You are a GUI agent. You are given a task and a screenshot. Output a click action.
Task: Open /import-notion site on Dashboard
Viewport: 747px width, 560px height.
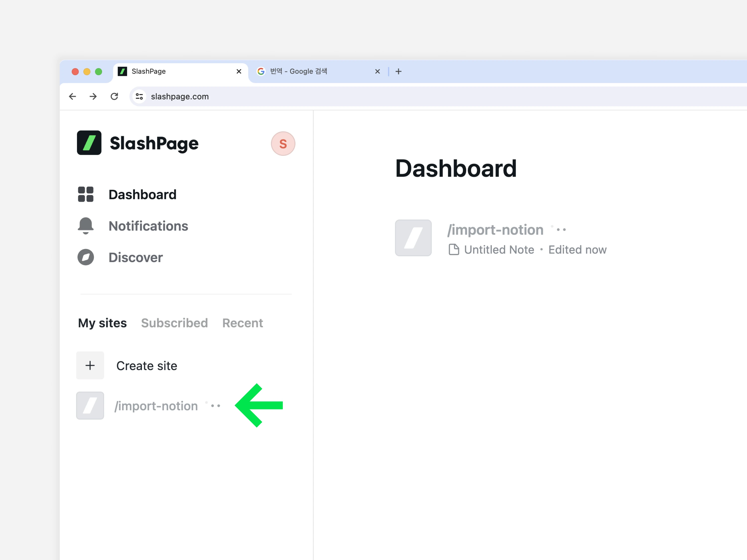click(x=496, y=230)
